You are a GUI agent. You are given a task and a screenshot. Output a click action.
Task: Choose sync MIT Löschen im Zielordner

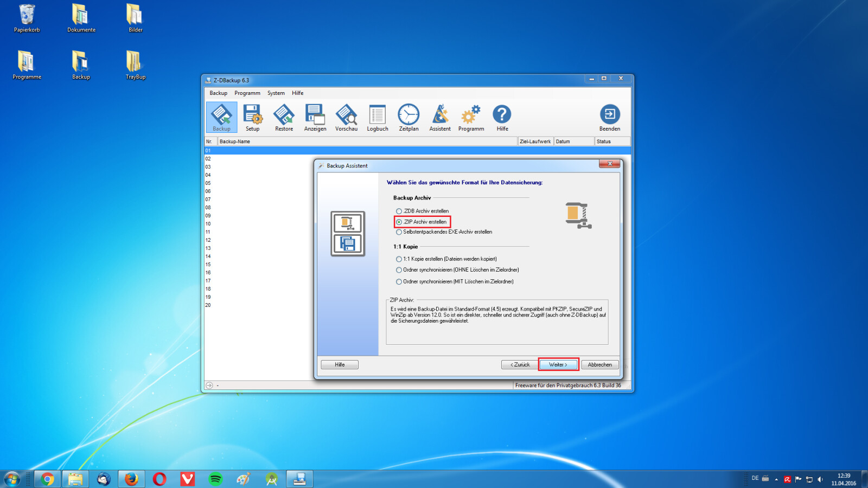(x=455, y=281)
